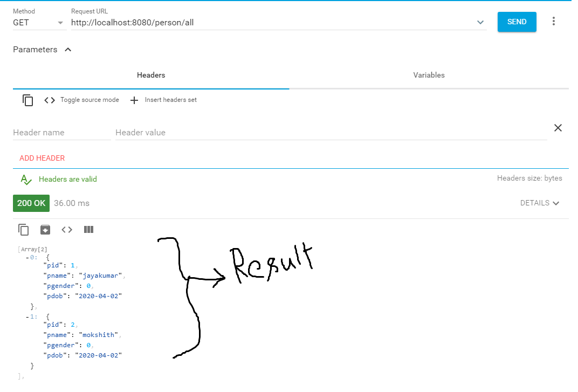Save the response using download icon
This screenshot has width=578, height=392.
45,229
